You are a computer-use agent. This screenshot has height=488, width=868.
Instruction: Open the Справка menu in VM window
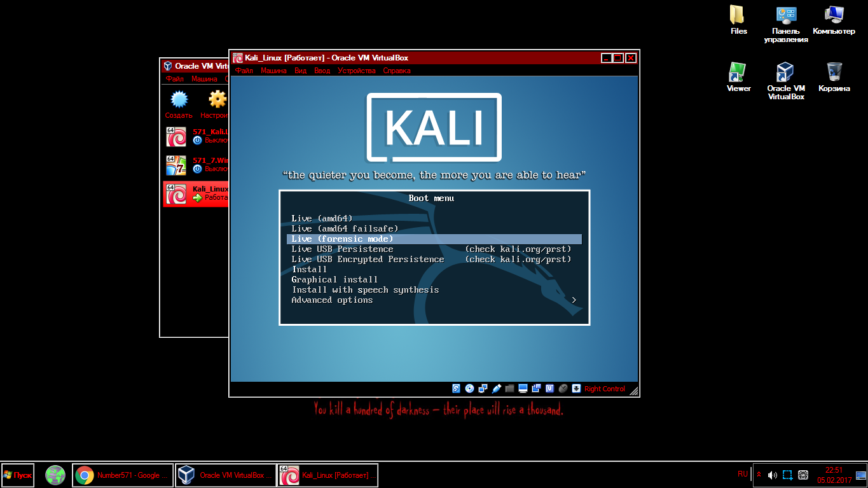coord(397,71)
